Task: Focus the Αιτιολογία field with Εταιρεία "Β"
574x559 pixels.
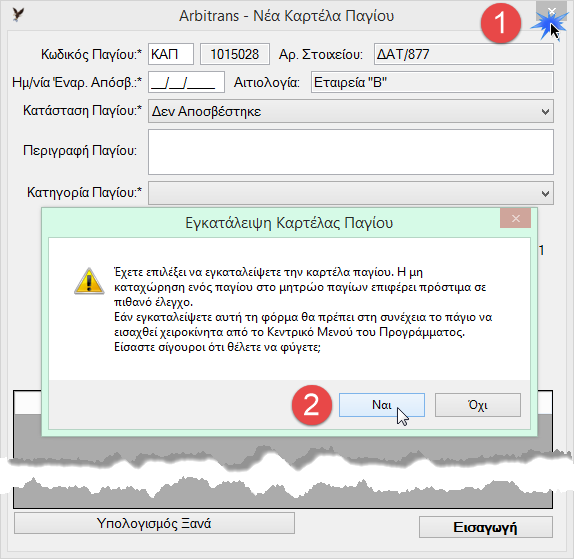Action: 432,82
